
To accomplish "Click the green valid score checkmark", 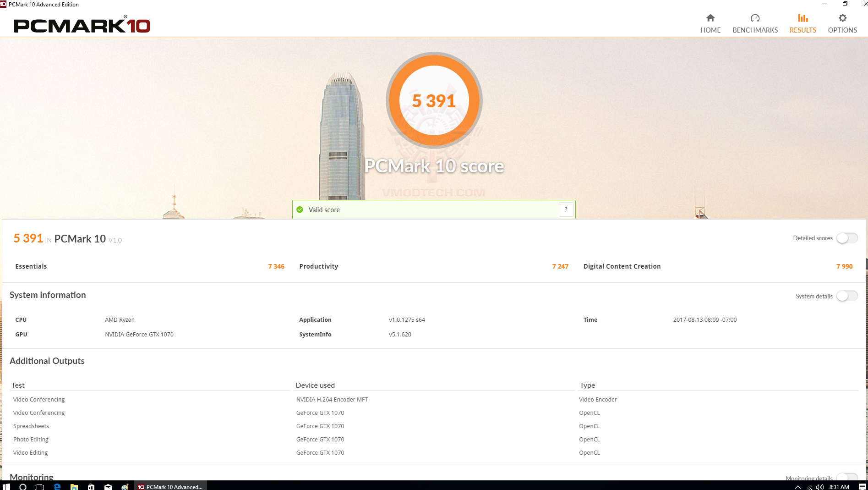I will point(300,209).
